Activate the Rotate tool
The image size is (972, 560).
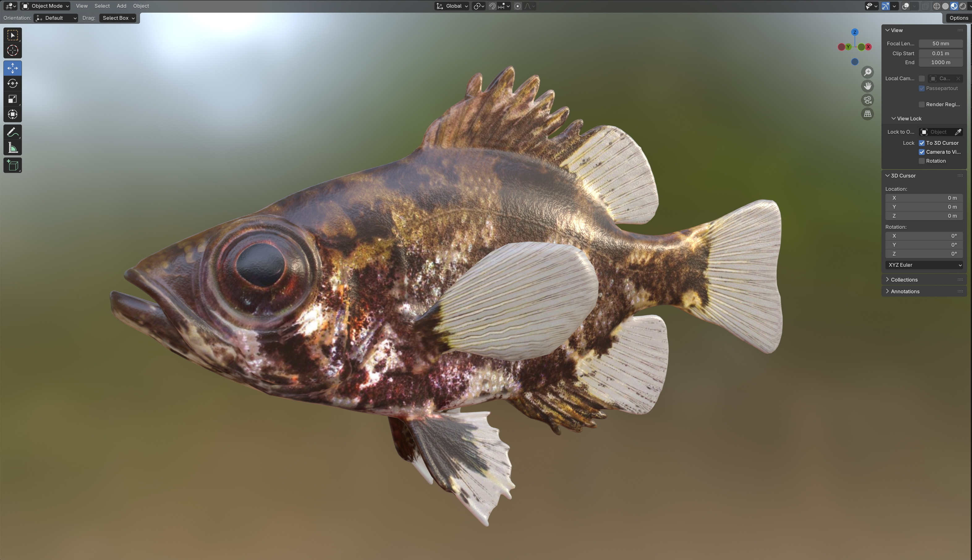[x=12, y=83]
